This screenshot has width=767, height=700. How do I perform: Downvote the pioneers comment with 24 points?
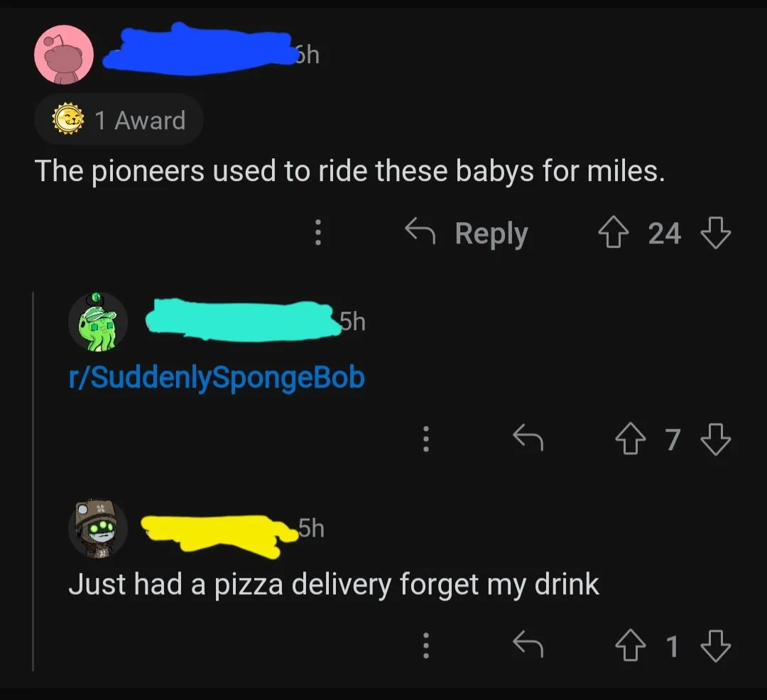716,233
